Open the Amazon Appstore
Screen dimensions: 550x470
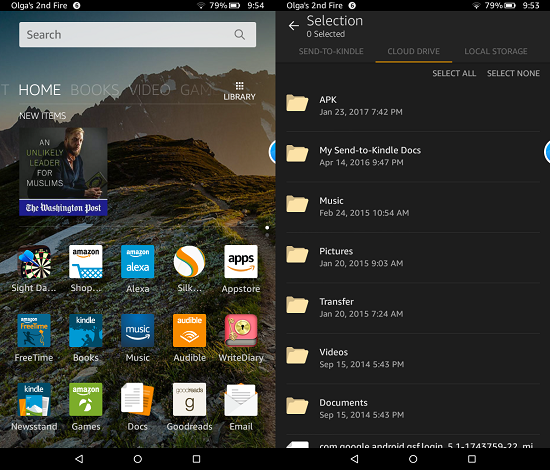(241, 262)
